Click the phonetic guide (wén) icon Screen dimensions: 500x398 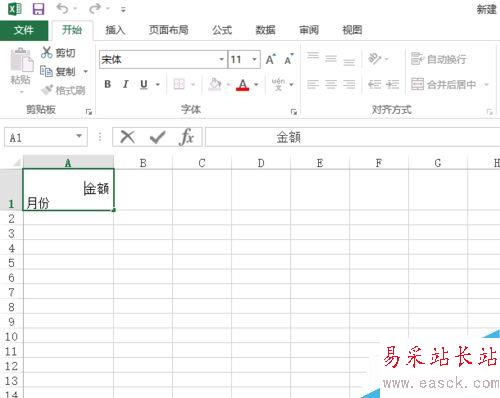278,84
